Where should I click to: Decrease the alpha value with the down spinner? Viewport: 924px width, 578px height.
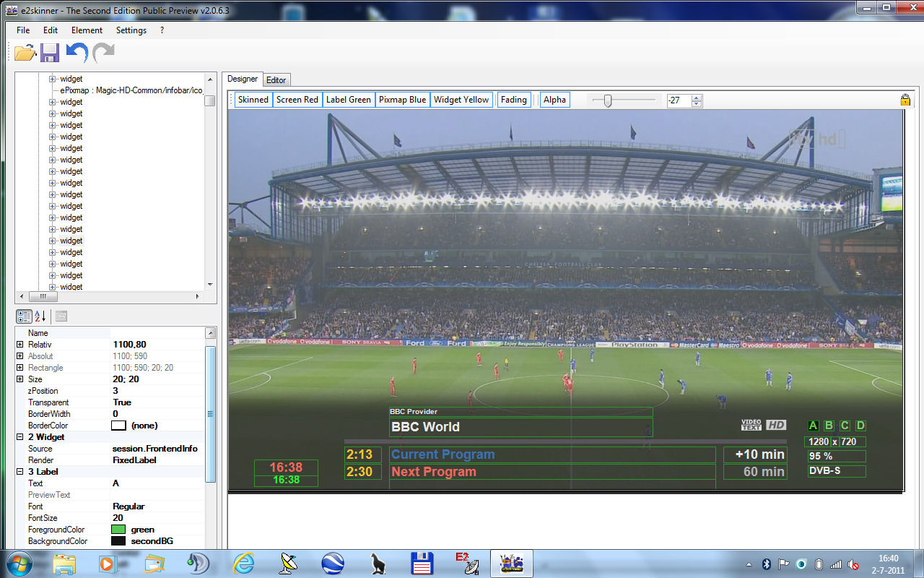point(697,103)
